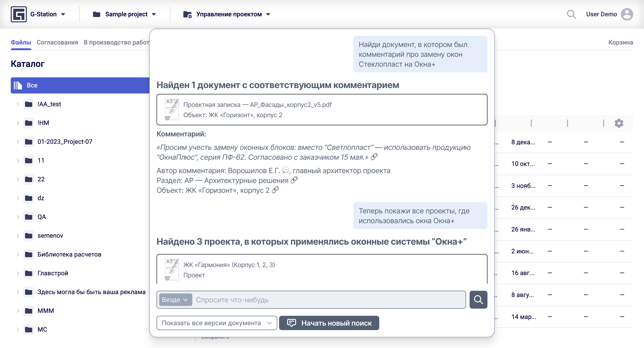
Task: Click the User Demo avatar icon
Action: click(627, 14)
